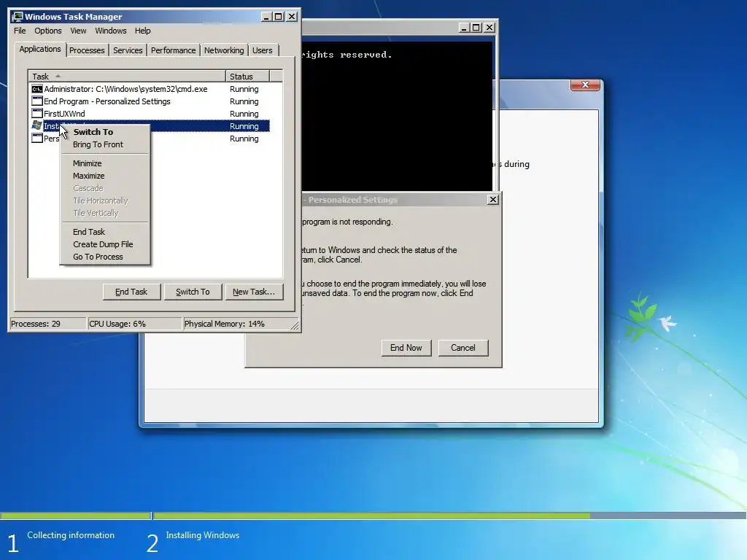747x560 pixels.
Task: Open the Windows menu
Action: click(111, 31)
